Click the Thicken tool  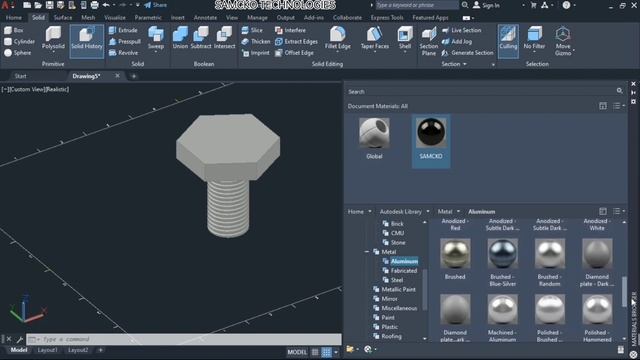tap(256, 41)
